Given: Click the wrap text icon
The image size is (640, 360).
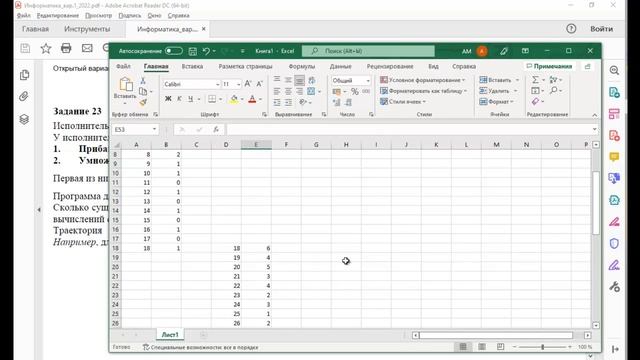Looking at the screenshot, I should (x=312, y=80).
